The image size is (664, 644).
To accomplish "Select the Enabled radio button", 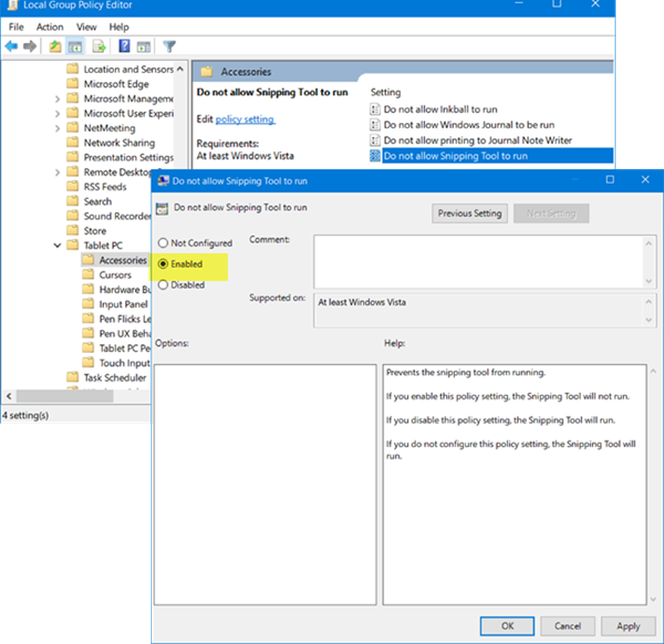I will [163, 264].
